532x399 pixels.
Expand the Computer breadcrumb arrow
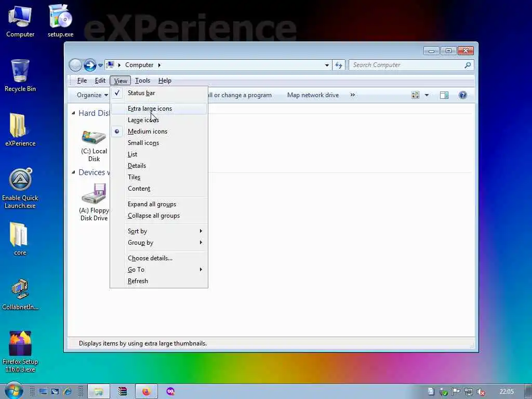pos(159,65)
